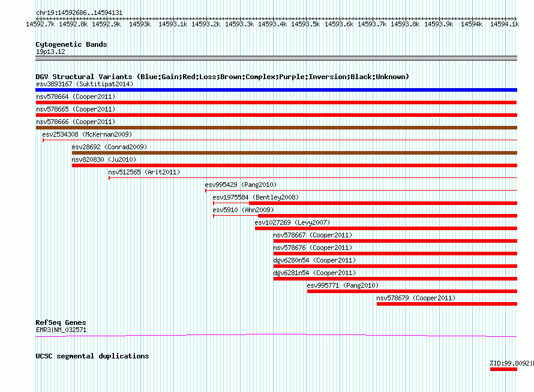Image resolution: width=534 pixels, height=392 pixels.
Task: Click the thin esv995429 variant line
Action: [361, 190]
